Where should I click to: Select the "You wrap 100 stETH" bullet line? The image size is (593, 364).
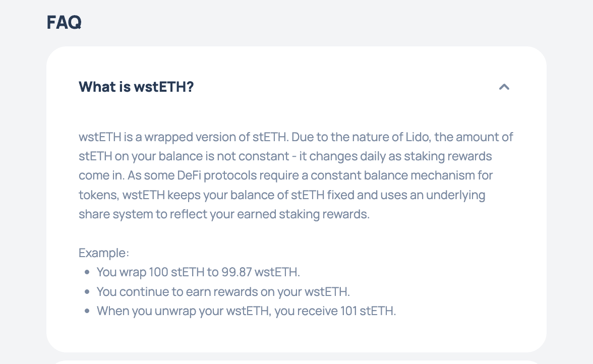coord(198,272)
